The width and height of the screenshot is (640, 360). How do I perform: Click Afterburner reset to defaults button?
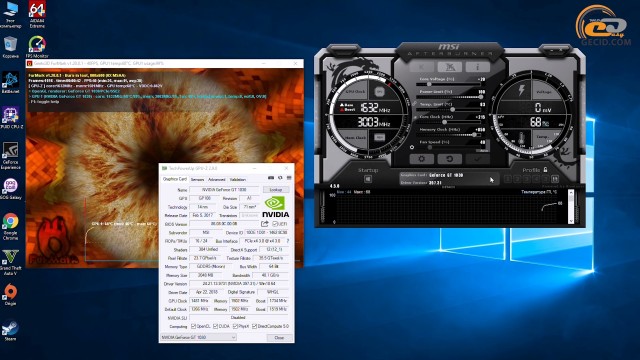tap(449, 159)
